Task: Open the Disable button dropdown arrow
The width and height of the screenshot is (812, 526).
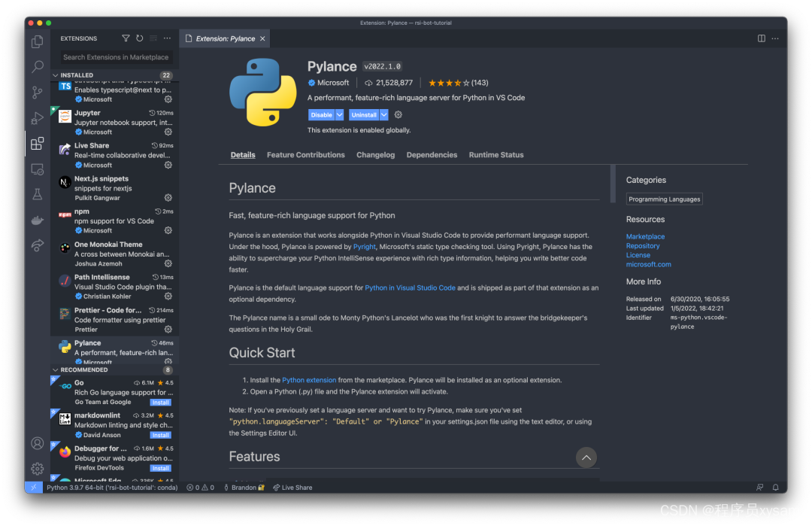Action: coord(340,115)
